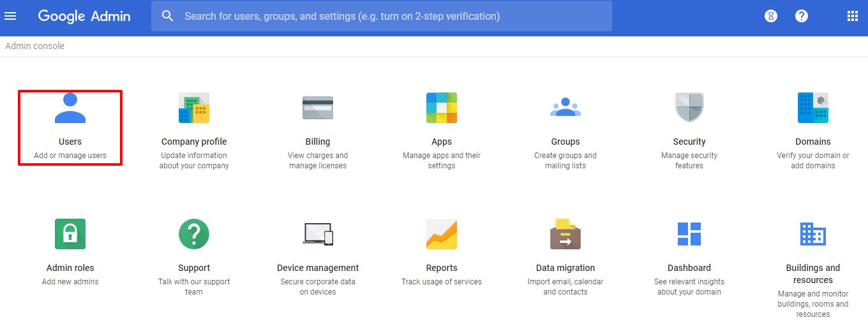Open the Users management icon

click(70, 108)
